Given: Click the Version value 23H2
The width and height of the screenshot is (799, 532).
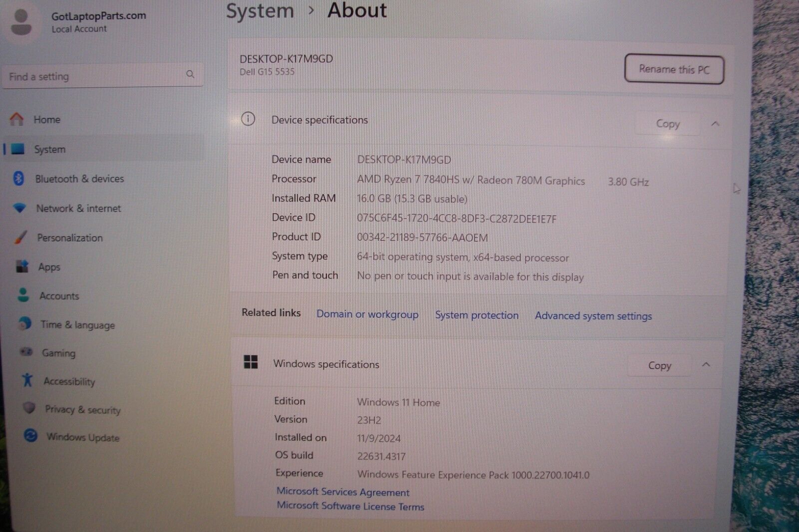Looking at the screenshot, I should pyautogui.click(x=369, y=420).
